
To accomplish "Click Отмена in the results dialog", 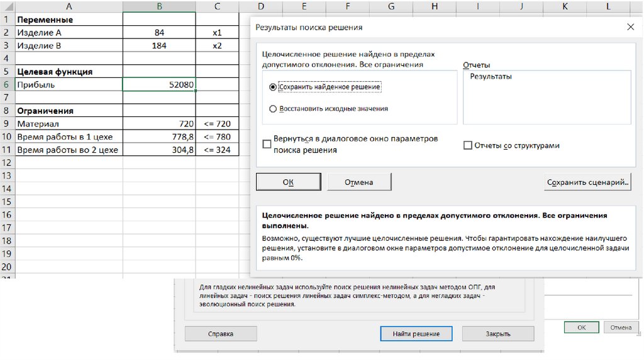I will tap(358, 182).
